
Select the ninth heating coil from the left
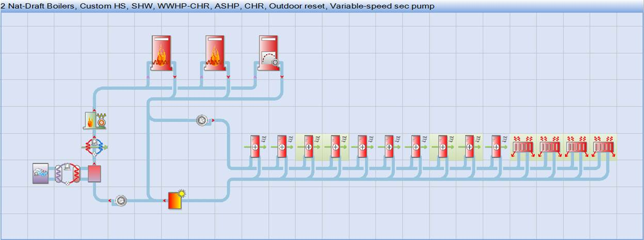[x=470, y=147]
